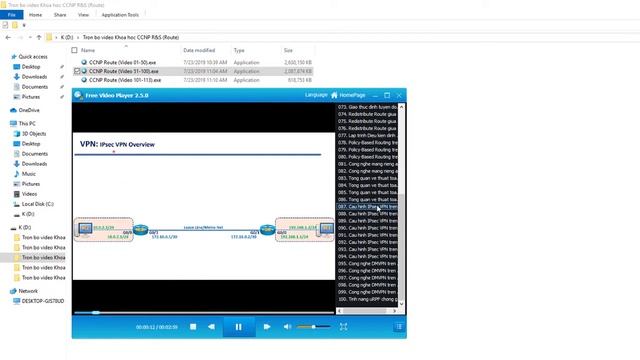The width and height of the screenshot is (640, 360).
Task: Open the File tab in Explorer
Action: 11,15
